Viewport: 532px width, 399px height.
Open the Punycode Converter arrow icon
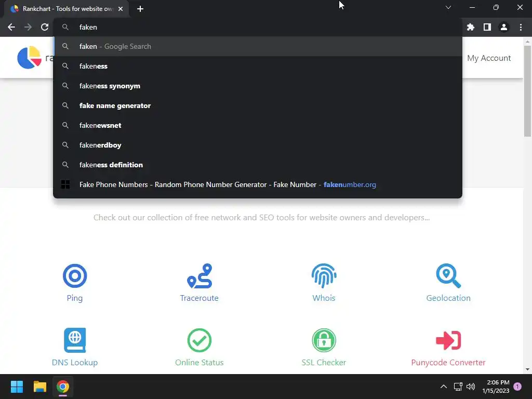(x=448, y=340)
